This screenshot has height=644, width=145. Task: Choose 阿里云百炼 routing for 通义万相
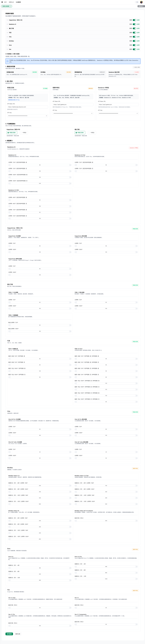click(80, 133)
